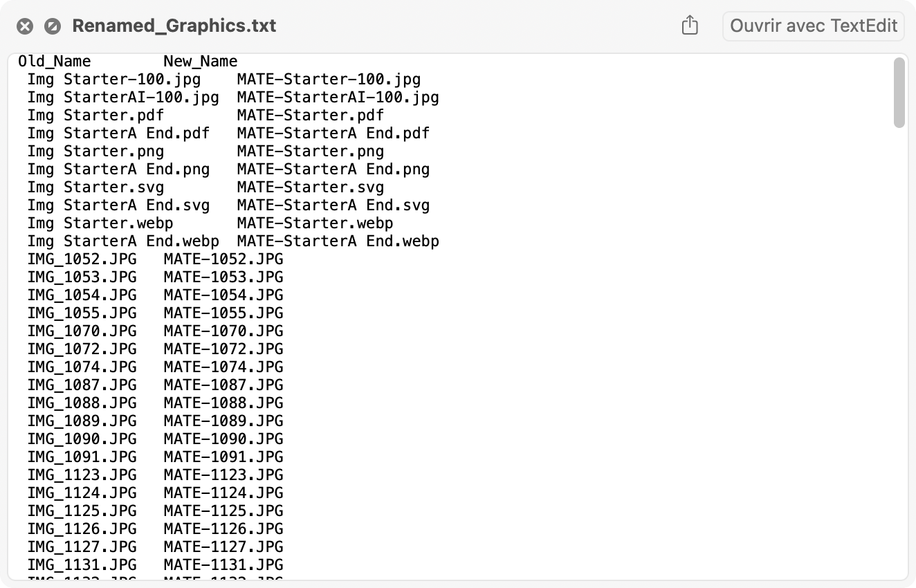Click the Renamed_Graphics.txt window title
This screenshot has height=588, width=916.
174,26
